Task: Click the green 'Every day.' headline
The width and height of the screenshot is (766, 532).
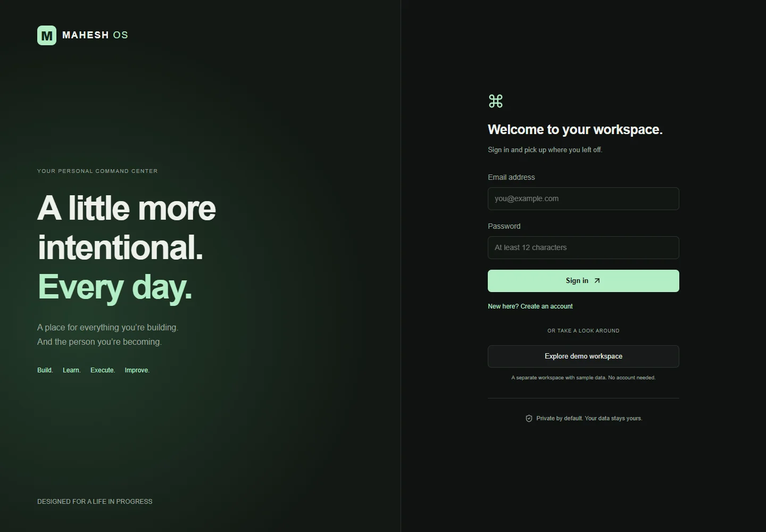Action: (x=115, y=287)
